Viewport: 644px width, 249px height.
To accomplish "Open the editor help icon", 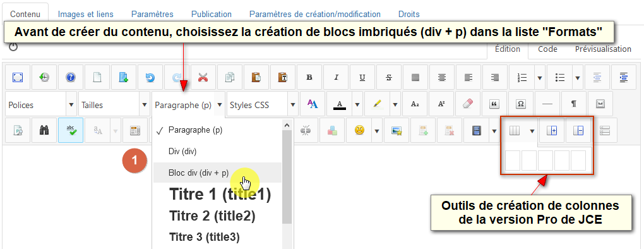I will [x=71, y=77].
